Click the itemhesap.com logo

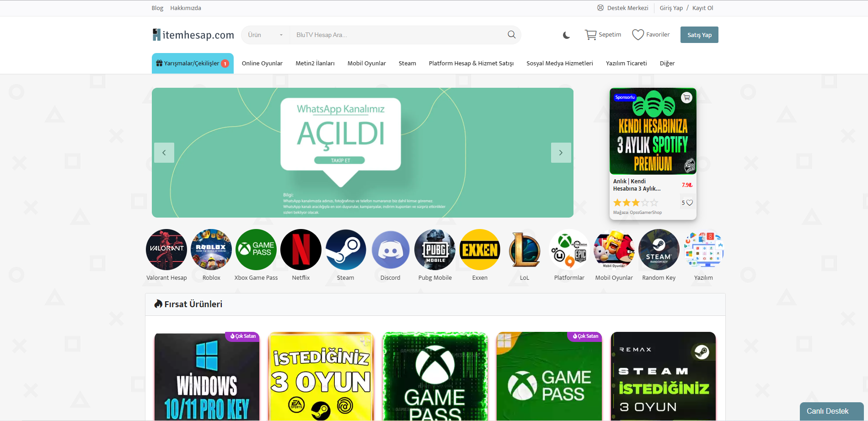coord(193,35)
